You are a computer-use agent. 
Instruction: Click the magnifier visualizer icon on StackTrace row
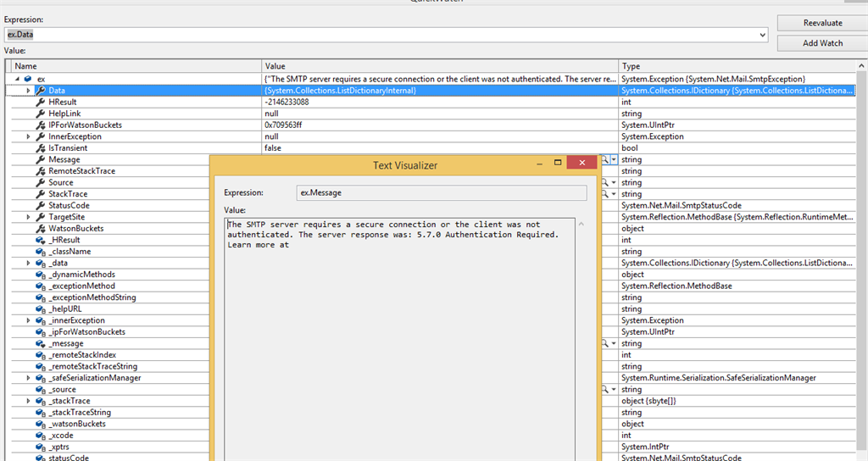[x=605, y=194]
